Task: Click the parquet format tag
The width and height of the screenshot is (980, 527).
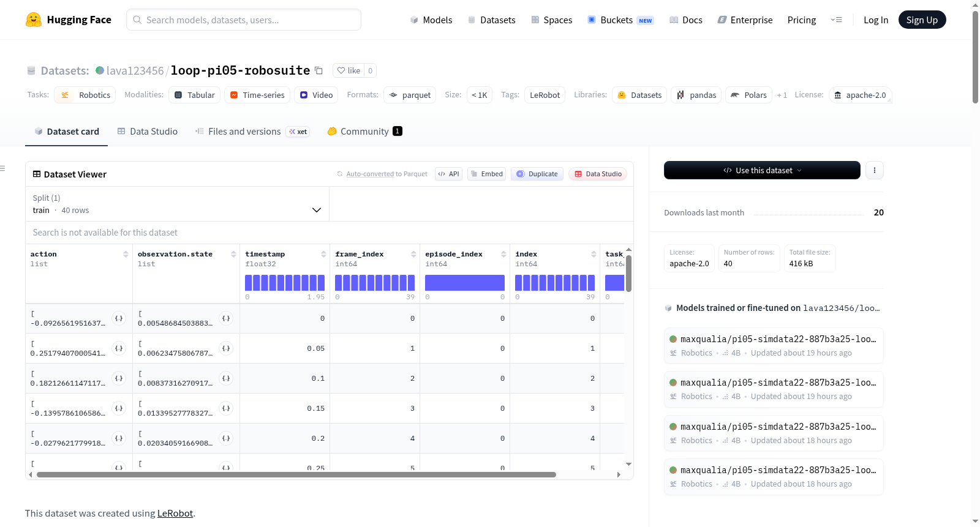Action: 410,95
